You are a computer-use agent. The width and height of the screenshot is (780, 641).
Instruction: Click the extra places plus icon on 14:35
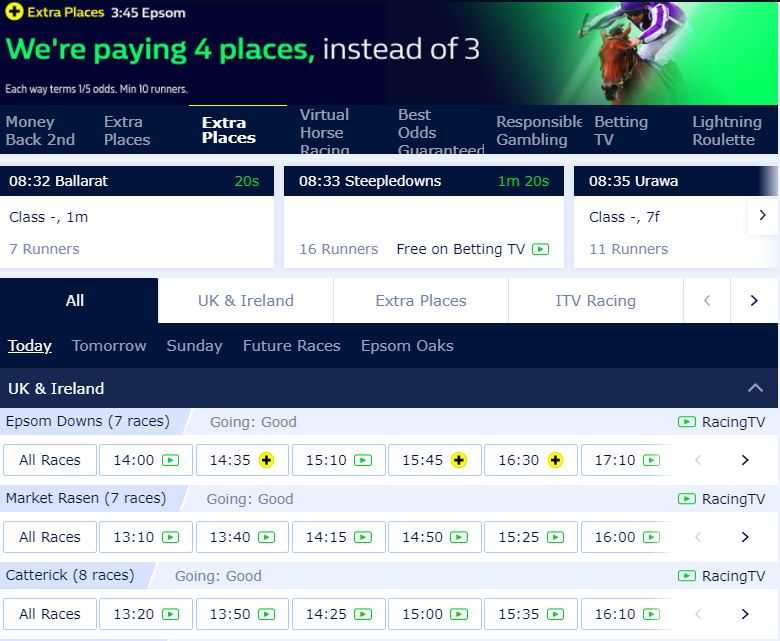266,460
